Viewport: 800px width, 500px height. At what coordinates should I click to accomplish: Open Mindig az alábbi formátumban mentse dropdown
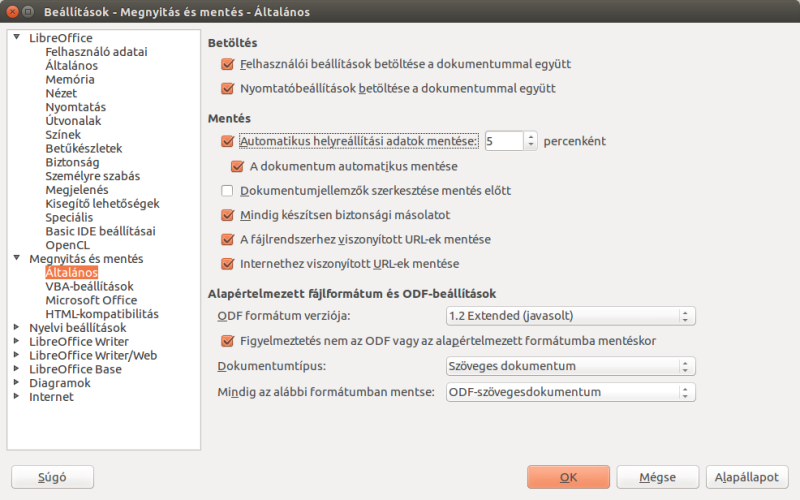pyautogui.click(x=570, y=392)
